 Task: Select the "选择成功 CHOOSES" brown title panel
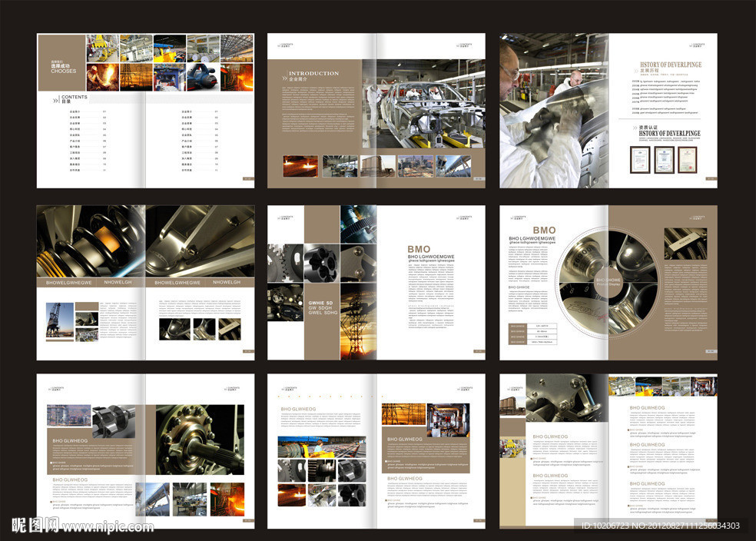pyautogui.click(x=61, y=62)
